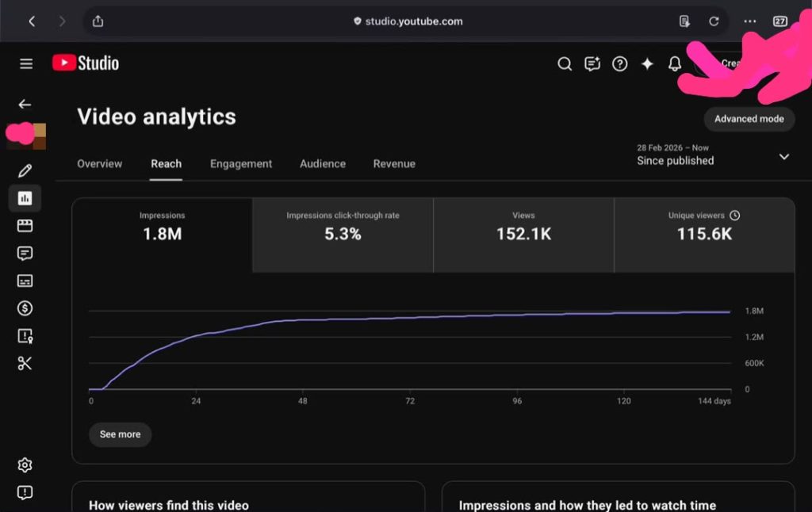Open the Clips scissors icon
The image size is (812, 512).
click(25, 364)
